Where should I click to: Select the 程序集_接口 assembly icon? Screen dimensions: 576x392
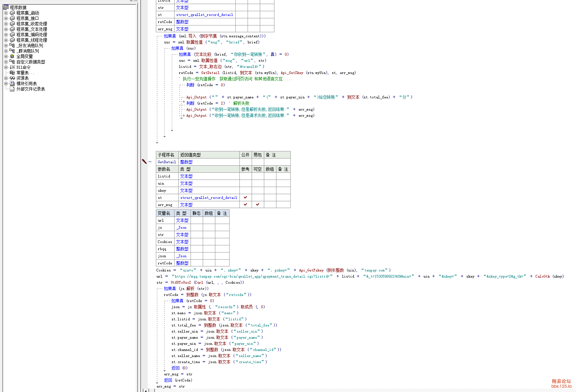coord(13,18)
